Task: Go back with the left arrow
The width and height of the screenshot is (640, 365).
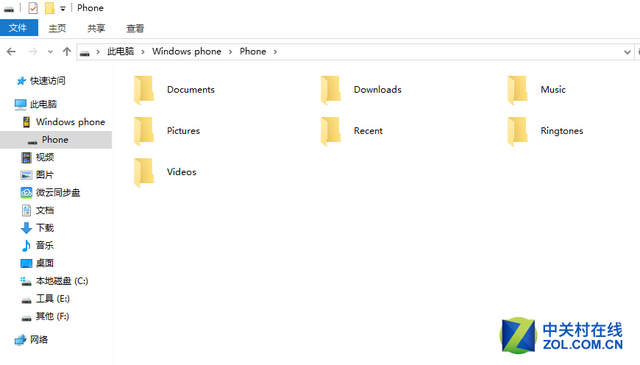Action: pos(11,51)
